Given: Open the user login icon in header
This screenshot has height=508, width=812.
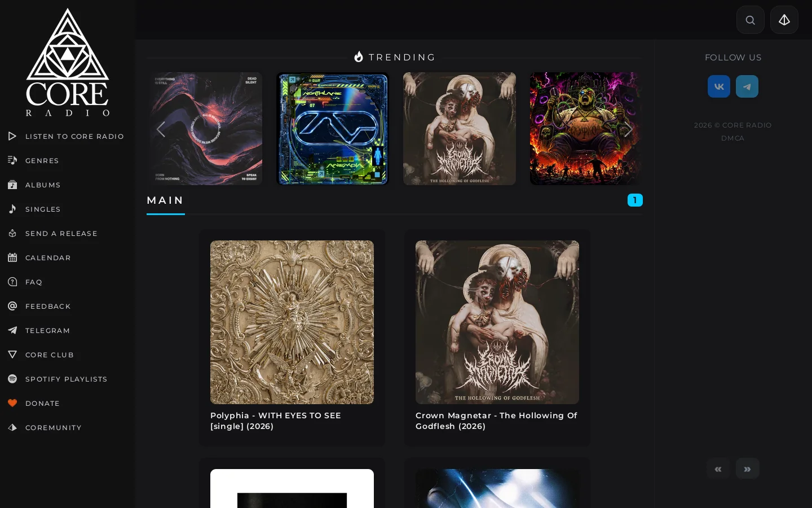Looking at the screenshot, I should 784,20.
